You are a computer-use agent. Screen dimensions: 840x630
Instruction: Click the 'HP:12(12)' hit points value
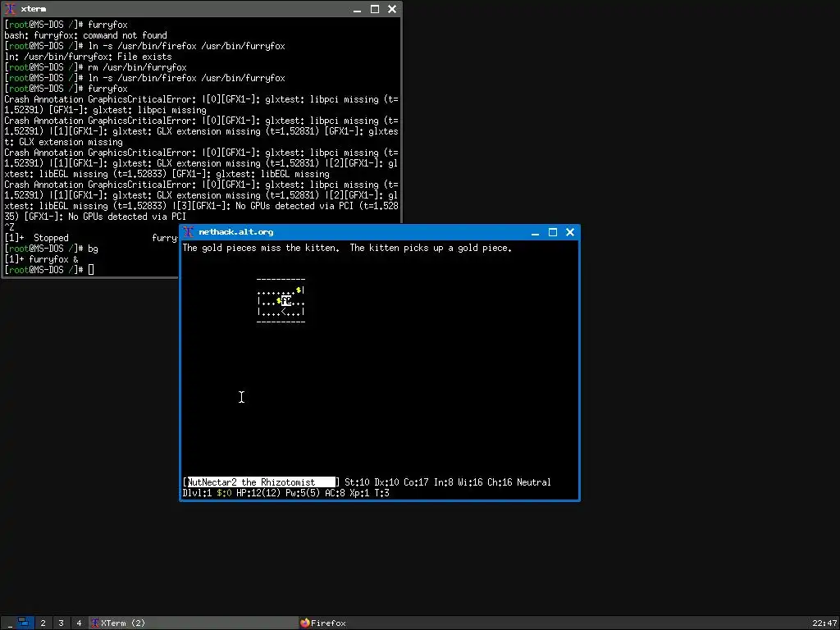click(x=258, y=493)
